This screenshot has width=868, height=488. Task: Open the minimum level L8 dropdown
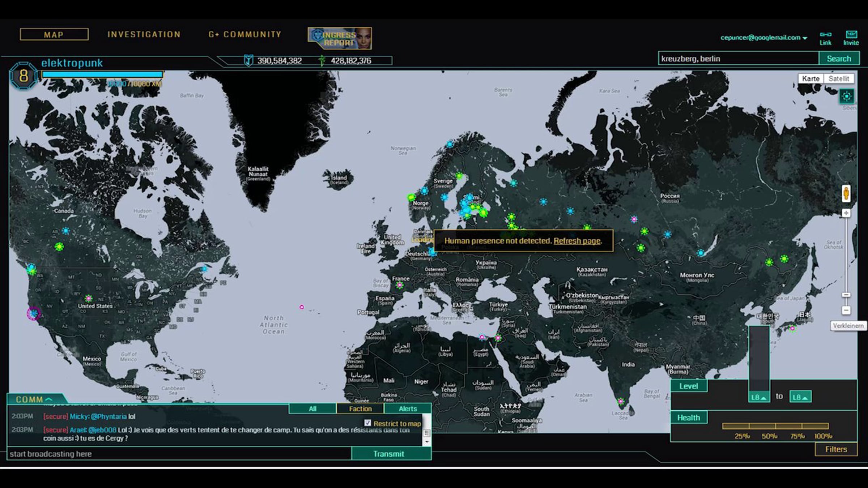pyautogui.click(x=759, y=397)
